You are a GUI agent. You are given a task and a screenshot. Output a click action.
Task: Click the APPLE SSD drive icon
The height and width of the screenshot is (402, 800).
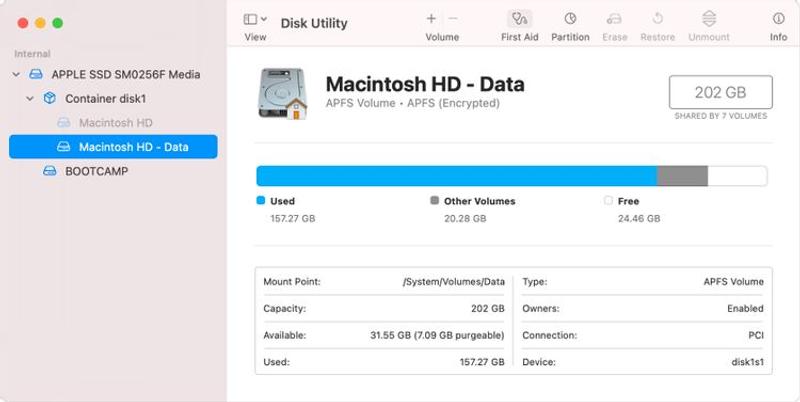(36, 74)
